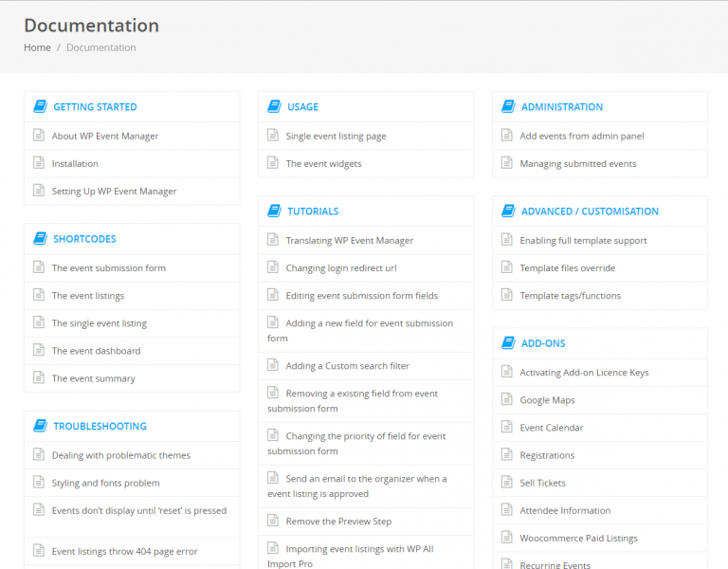The width and height of the screenshot is (728, 569).
Task: Click the document icon beside Styling and fonts problem
Action: pyautogui.click(x=39, y=482)
